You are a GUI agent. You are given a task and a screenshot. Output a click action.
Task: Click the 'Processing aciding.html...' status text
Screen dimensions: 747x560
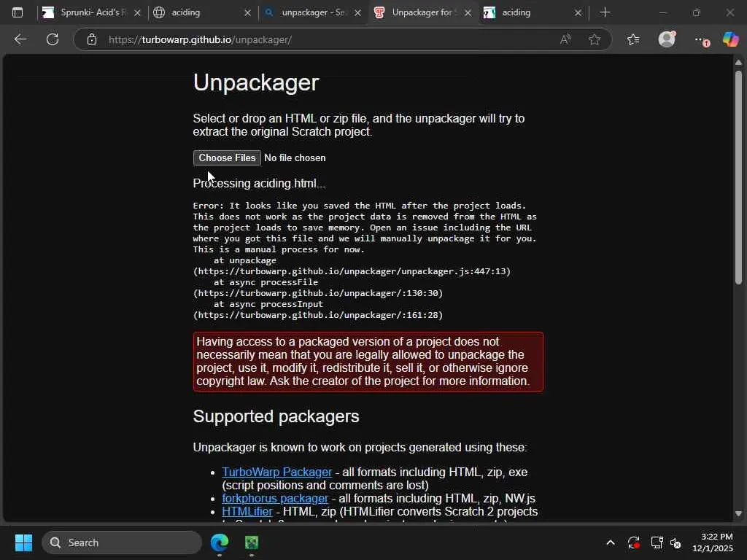[259, 183]
